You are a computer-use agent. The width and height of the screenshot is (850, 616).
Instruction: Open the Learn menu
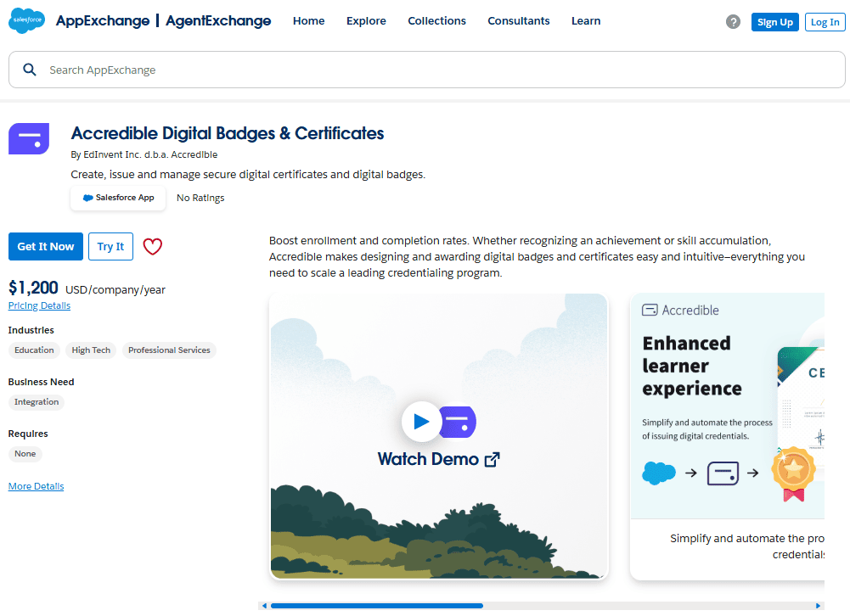[x=585, y=20]
